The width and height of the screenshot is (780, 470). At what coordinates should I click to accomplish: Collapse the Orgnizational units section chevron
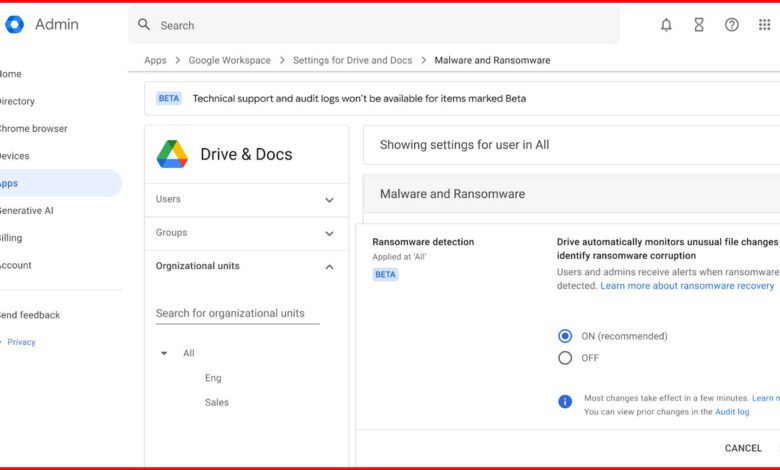coord(329,267)
